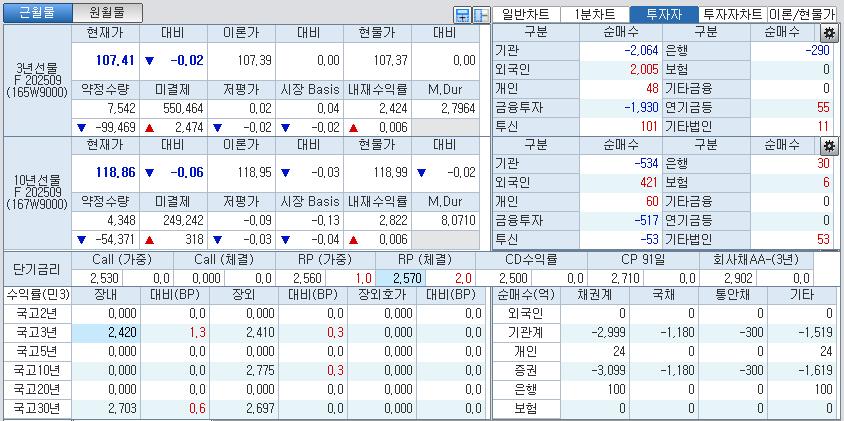Click 기관 net buy -534

(x=647, y=163)
